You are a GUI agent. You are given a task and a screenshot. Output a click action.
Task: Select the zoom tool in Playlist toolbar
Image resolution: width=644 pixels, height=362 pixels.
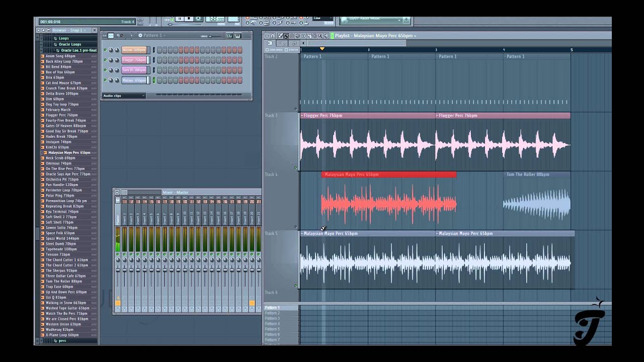(x=320, y=36)
